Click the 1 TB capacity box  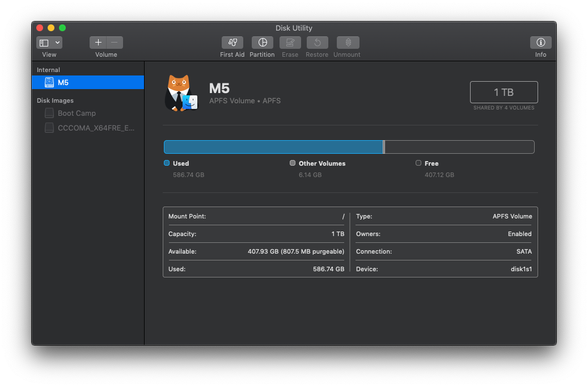click(504, 92)
